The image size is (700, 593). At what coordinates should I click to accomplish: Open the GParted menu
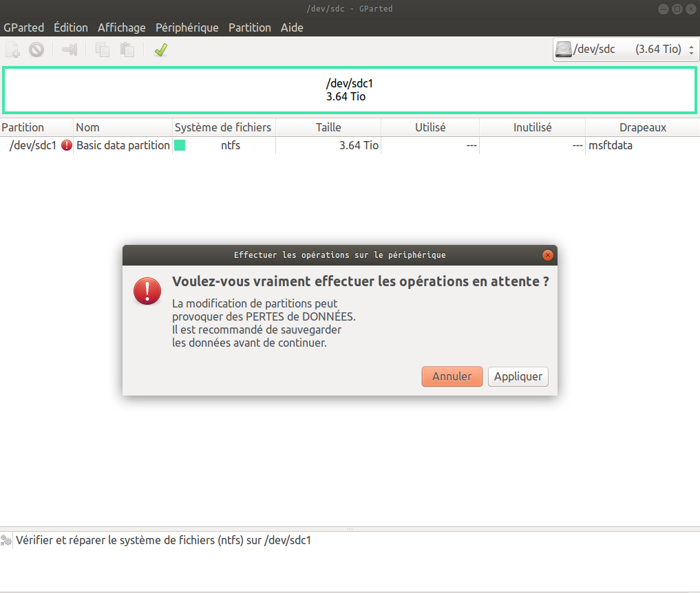pyautogui.click(x=23, y=28)
